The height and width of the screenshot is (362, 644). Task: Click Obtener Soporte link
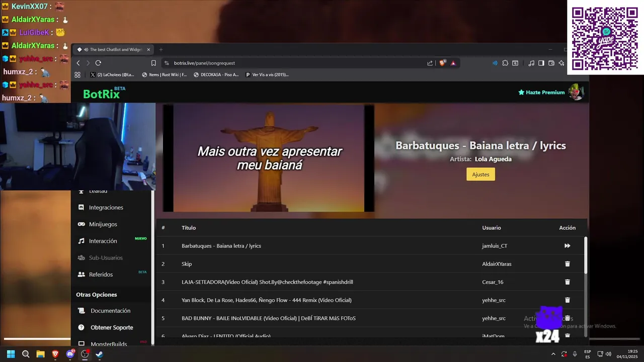[x=112, y=327]
